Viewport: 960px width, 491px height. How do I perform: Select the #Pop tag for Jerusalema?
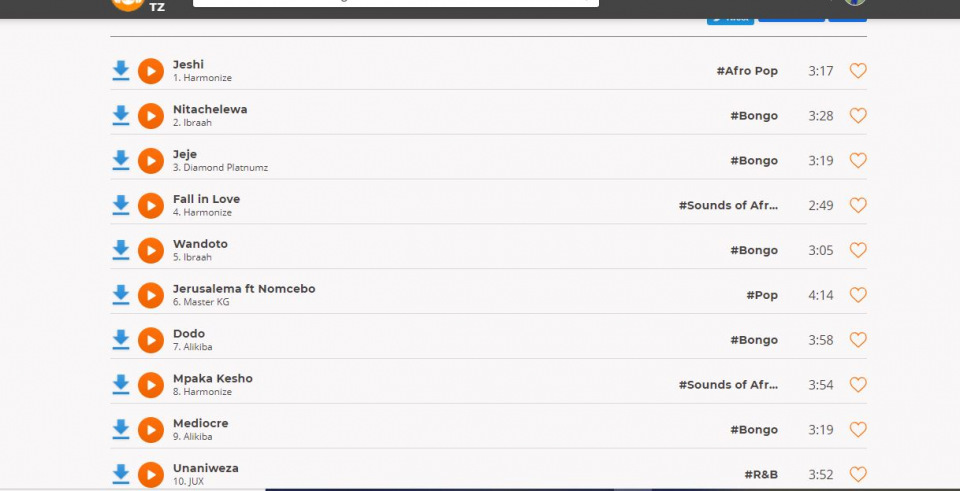pyautogui.click(x=761, y=295)
